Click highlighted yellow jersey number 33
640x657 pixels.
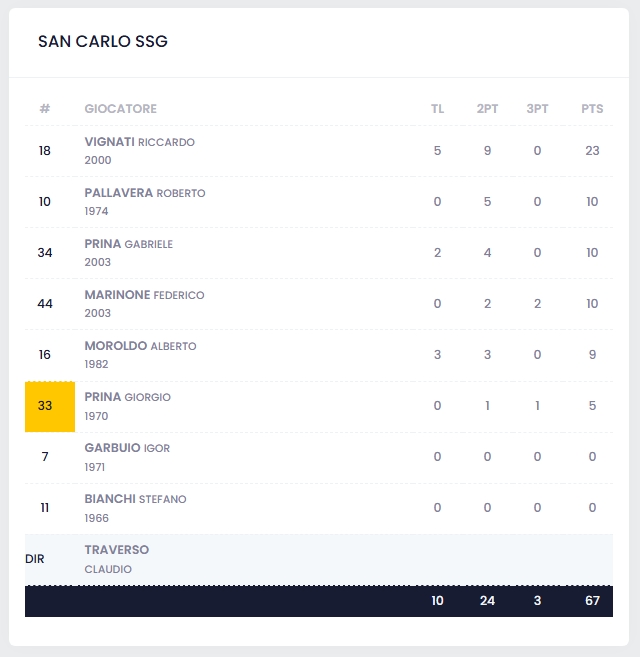click(x=45, y=406)
